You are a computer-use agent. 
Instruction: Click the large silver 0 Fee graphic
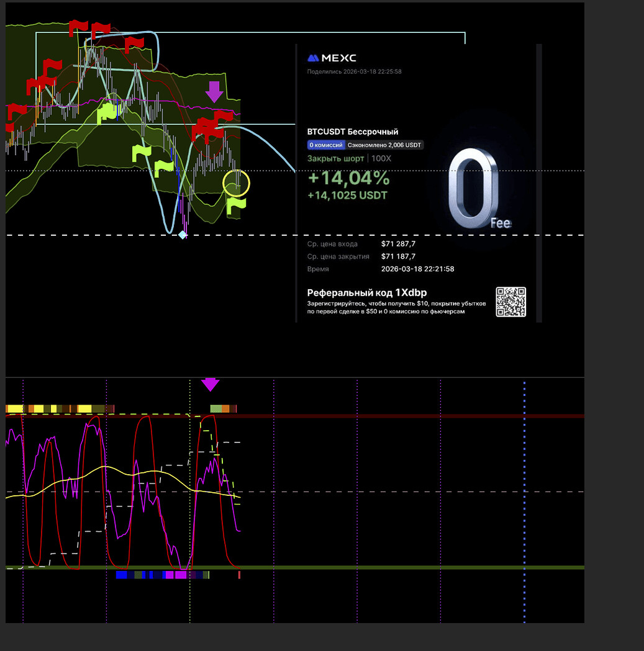pos(473,189)
